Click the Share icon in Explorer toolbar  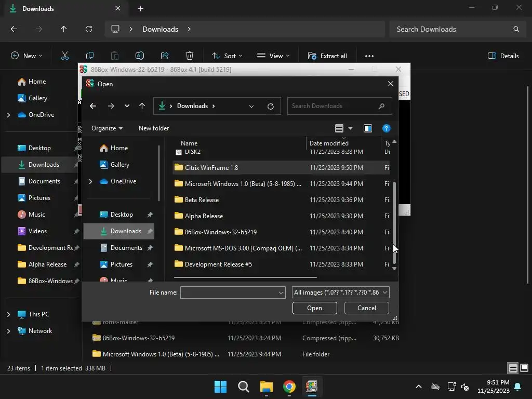pos(165,56)
